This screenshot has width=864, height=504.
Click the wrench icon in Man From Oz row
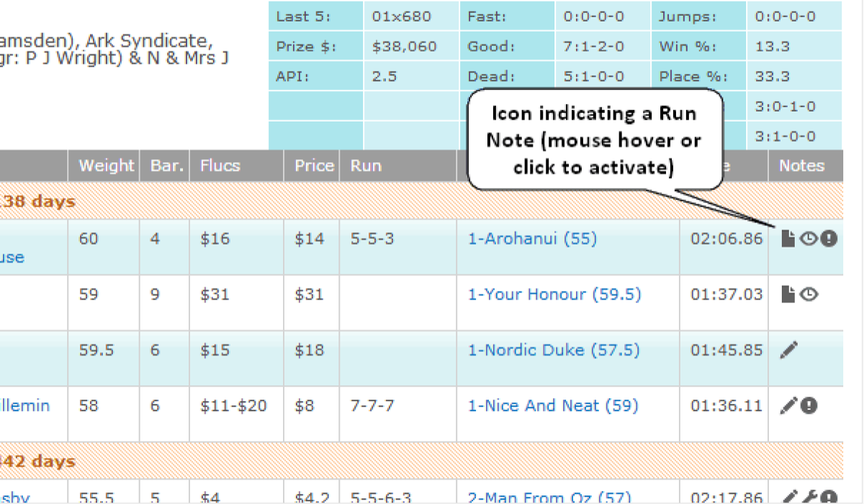809,496
